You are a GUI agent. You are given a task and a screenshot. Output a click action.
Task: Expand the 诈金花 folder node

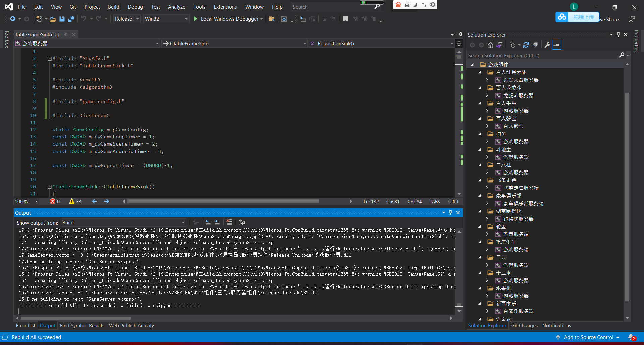tap(479, 319)
